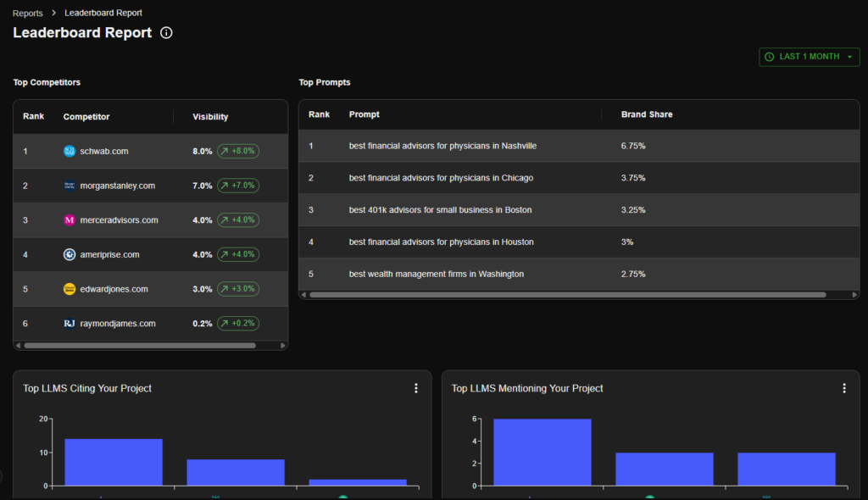Click the clock icon in the date filter
Screen dimensions: 868x500
tap(769, 57)
